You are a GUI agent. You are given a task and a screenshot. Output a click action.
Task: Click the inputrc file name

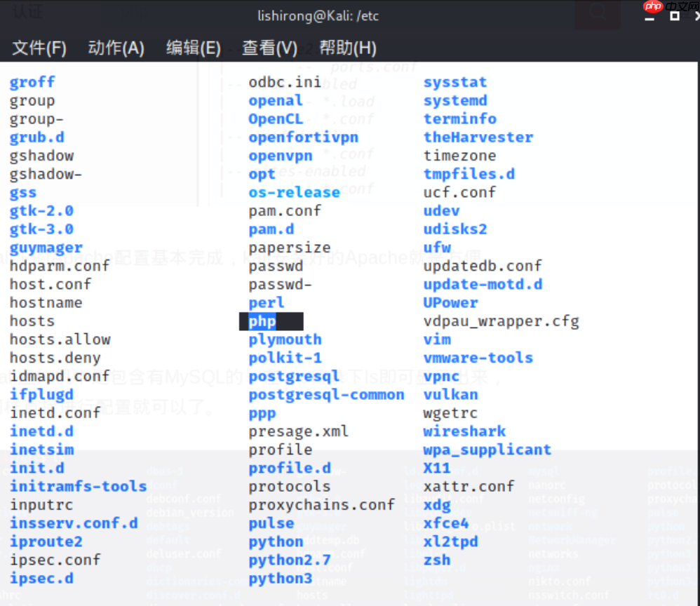41,505
